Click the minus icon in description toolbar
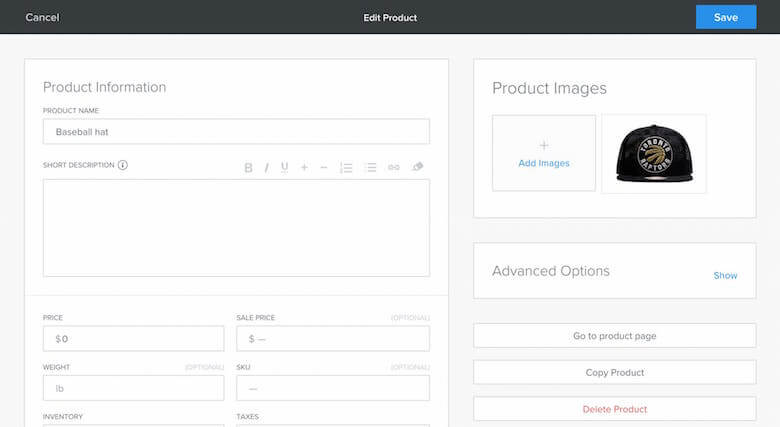Image resolution: width=780 pixels, height=427 pixels. tap(323, 167)
